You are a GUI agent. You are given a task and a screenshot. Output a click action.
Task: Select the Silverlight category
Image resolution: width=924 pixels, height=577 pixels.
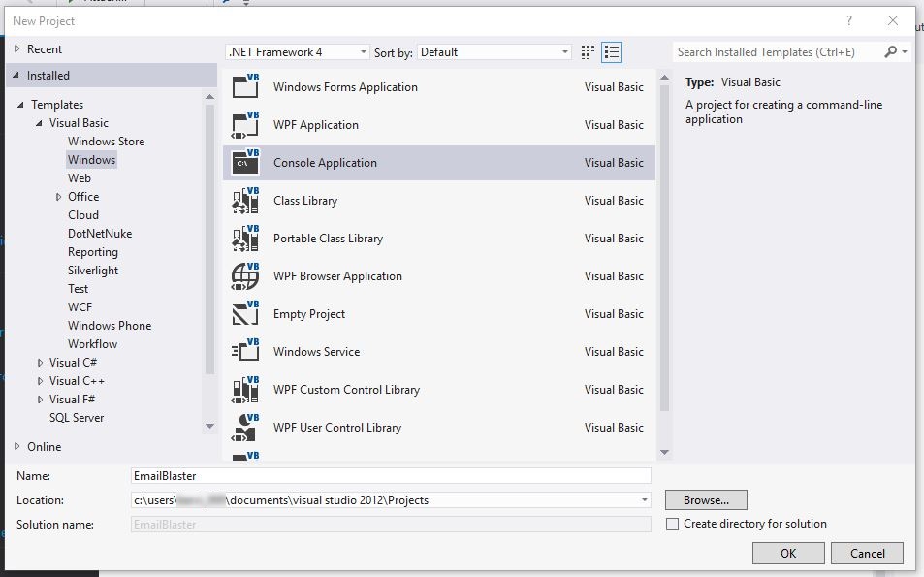point(92,271)
